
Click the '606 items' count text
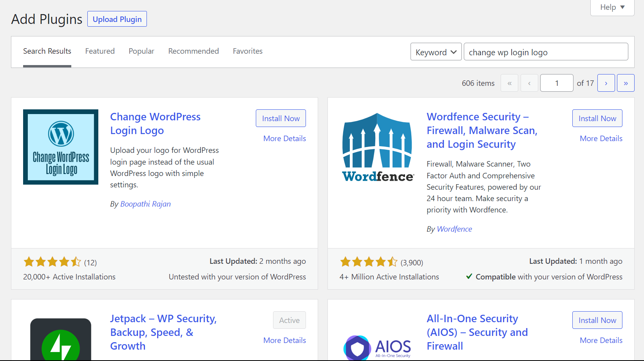tap(478, 83)
